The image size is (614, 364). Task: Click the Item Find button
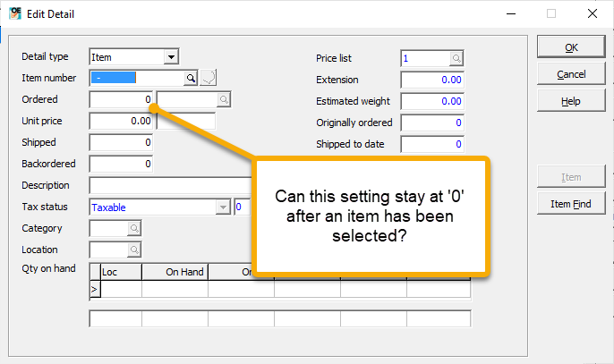[x=571, y=205]
